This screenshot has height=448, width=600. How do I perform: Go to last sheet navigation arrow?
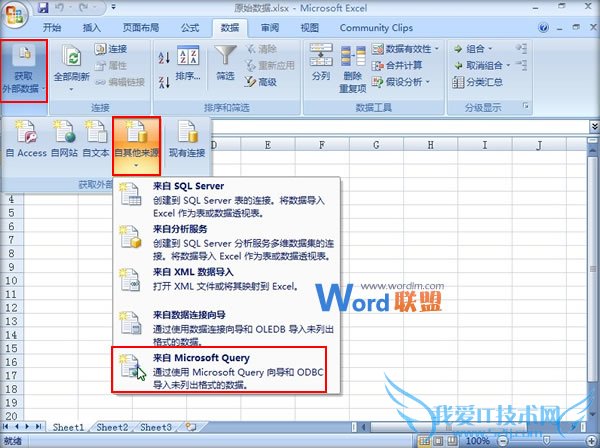[x=38, y=427]
